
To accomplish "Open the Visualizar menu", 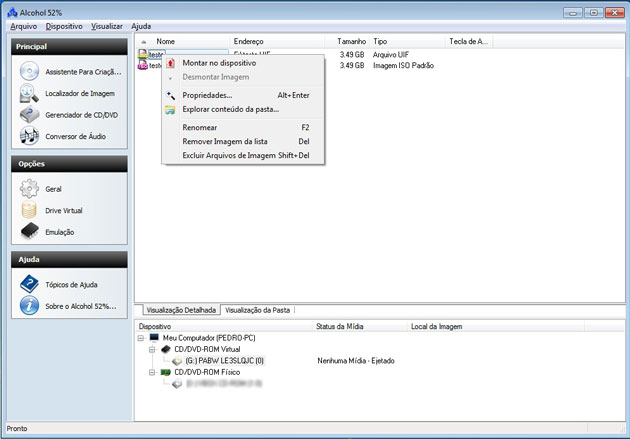I will click(x=106, y=27).
